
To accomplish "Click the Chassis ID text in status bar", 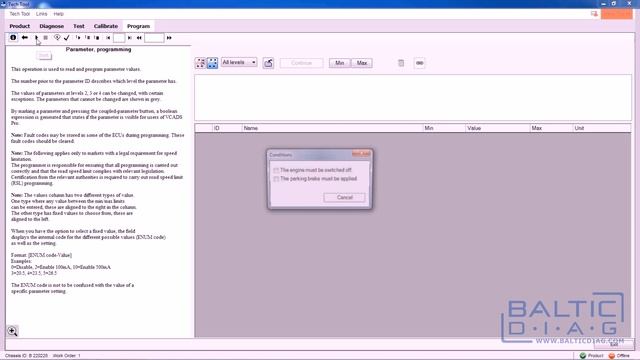I will 27,356.
